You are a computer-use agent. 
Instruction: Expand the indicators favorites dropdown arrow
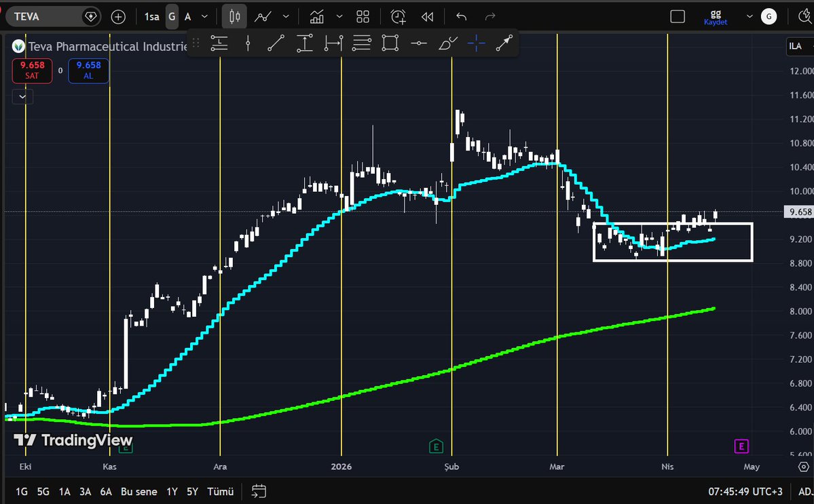pos(286,16)
